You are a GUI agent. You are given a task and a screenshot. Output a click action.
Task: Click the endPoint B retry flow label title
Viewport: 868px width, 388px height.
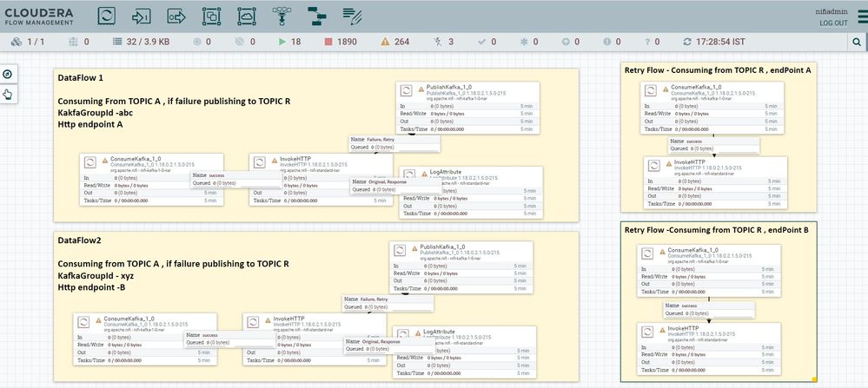(717, 230)
